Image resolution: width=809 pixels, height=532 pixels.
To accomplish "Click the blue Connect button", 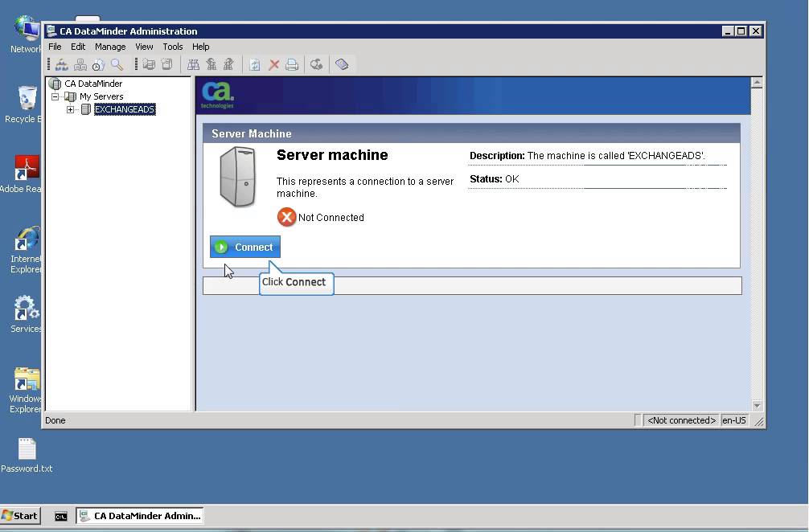I will click(245, 247).
